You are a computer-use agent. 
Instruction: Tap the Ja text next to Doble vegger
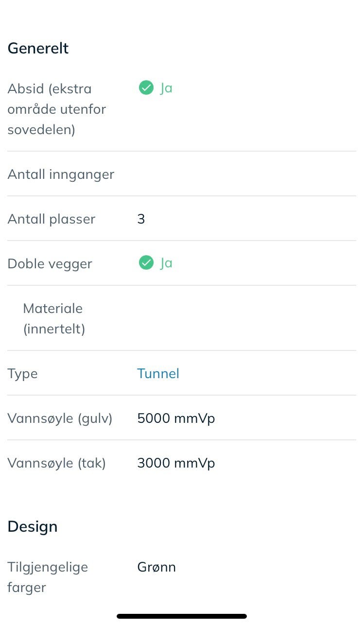[x=166, y=263]
